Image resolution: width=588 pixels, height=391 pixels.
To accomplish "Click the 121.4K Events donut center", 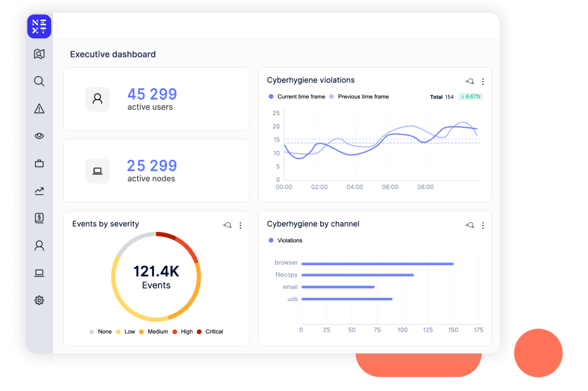I will pyautogui.click(x=157, y=277).
